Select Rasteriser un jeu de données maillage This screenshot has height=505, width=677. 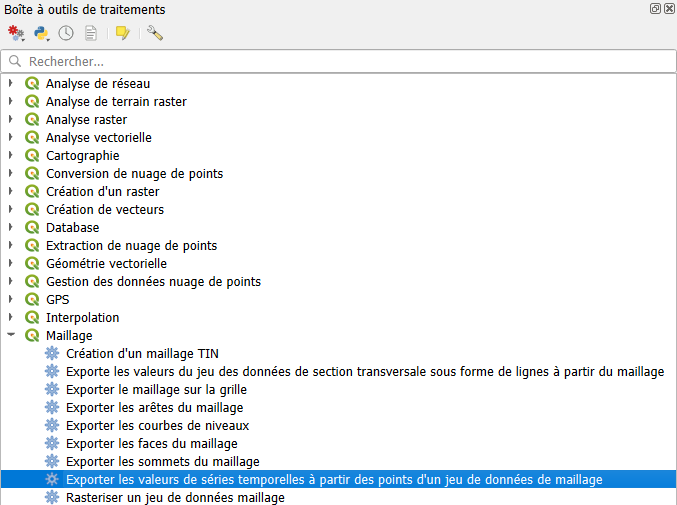(x=175, y=498)
